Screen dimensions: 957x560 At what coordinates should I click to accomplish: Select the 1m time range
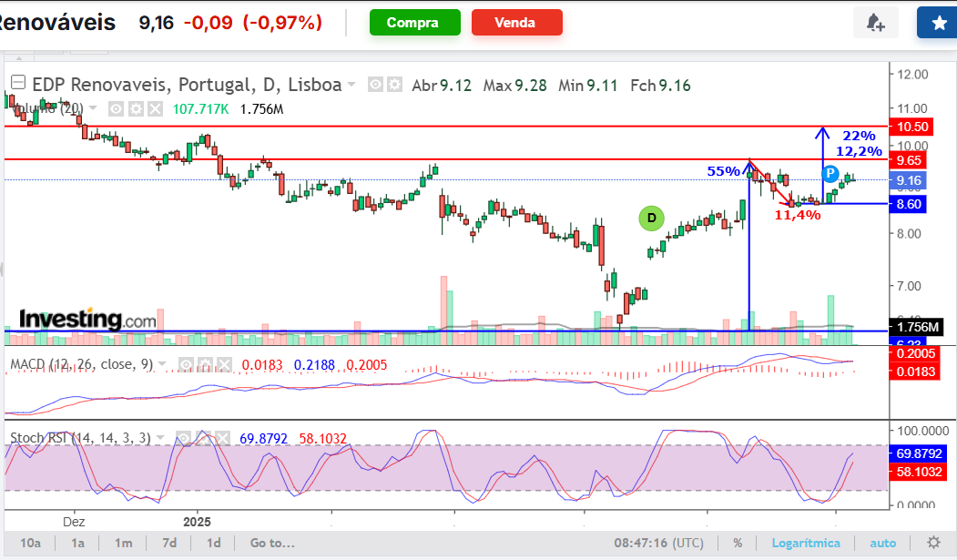123,543
